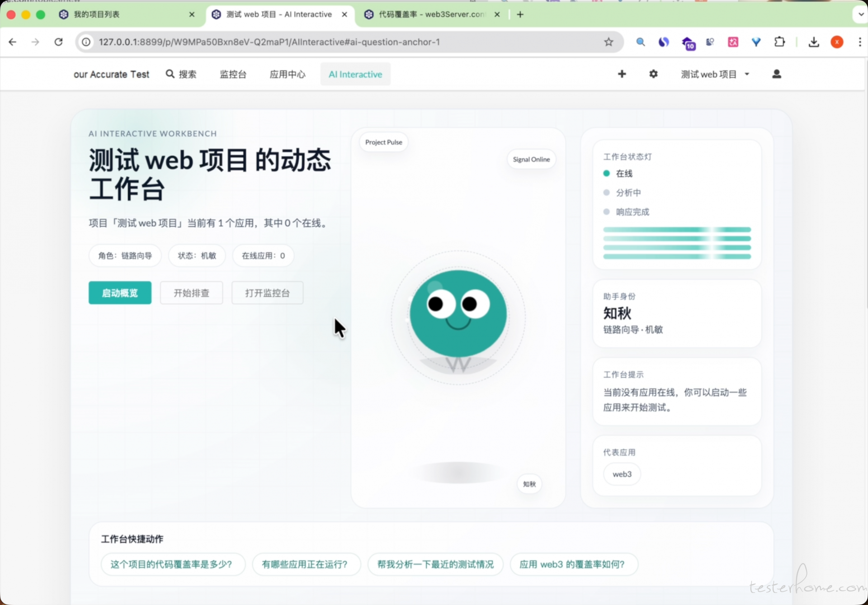Viewport: 868px width, 605px height.
Task: Bookmark page with star icon
Action: 609,42
